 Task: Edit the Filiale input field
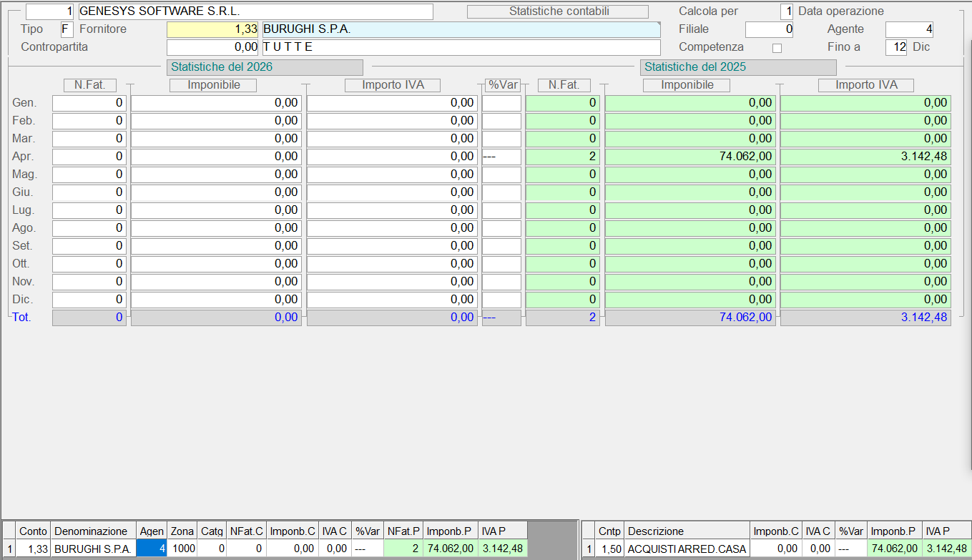[x=769, y=29]
